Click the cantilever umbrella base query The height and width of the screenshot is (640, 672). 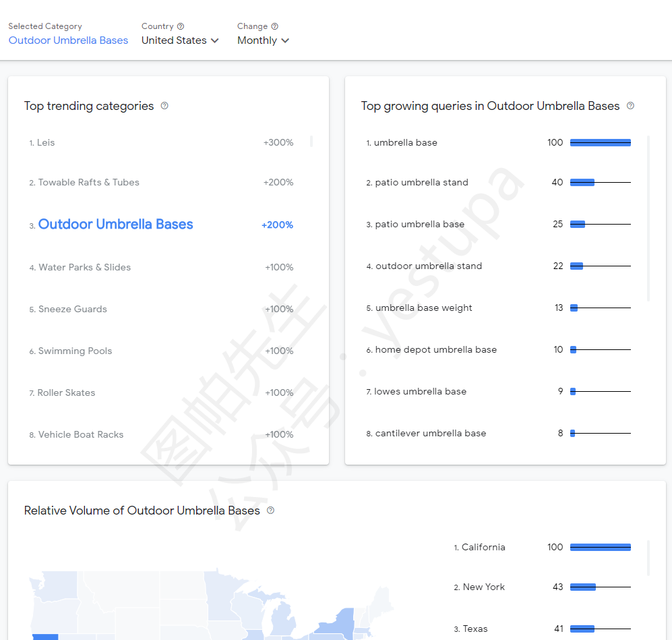click(x=430, y=434)
